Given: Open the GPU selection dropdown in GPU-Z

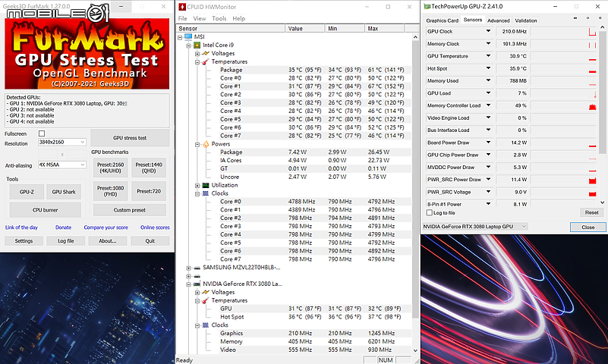Looking at the screenshot, I should point(474,227).
